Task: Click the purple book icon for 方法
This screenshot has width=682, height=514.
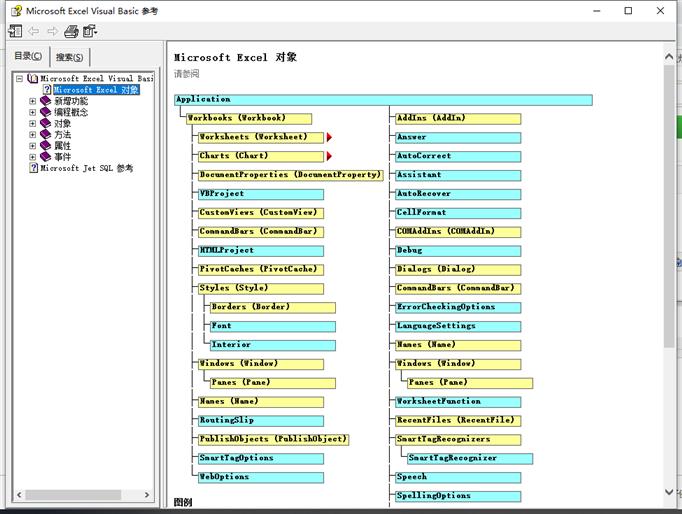Action: (x=45, y=134)
